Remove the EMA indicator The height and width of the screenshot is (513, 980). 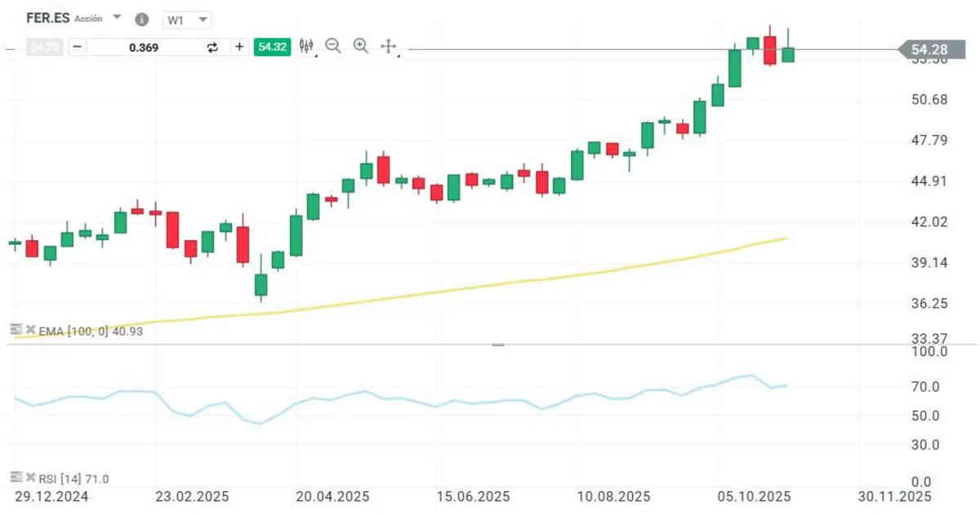(30, 329)
